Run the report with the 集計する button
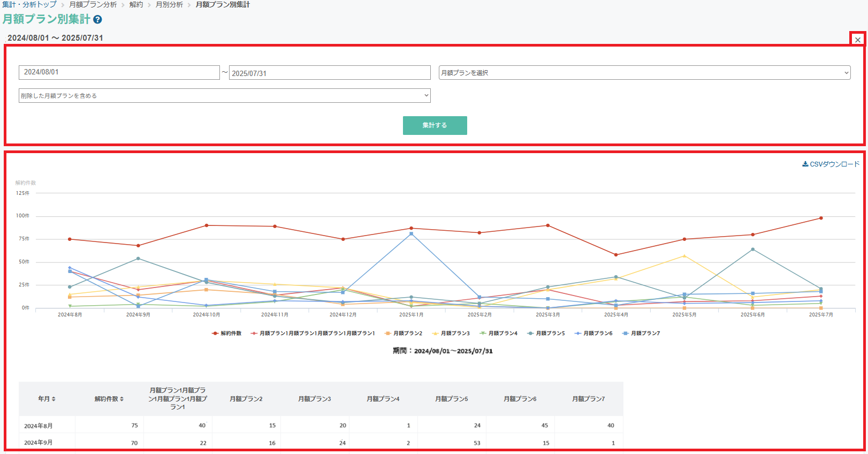 point(435,125)
